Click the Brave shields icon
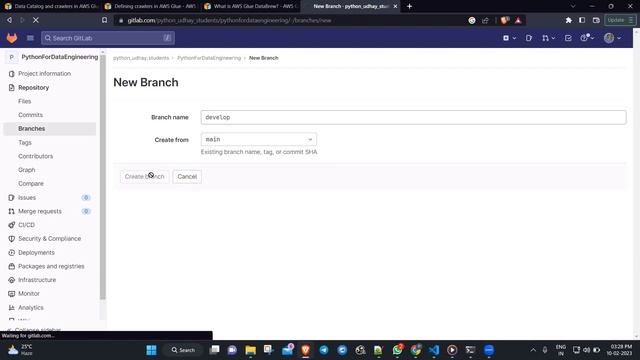This screenshot has width=640, height=360. [504, 20]
